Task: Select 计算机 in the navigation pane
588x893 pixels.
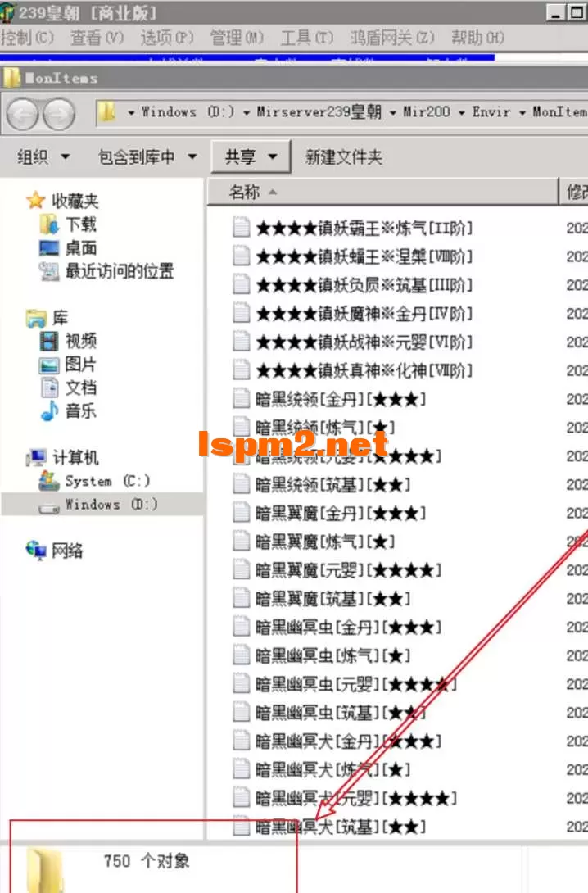Action: [63, 457]
